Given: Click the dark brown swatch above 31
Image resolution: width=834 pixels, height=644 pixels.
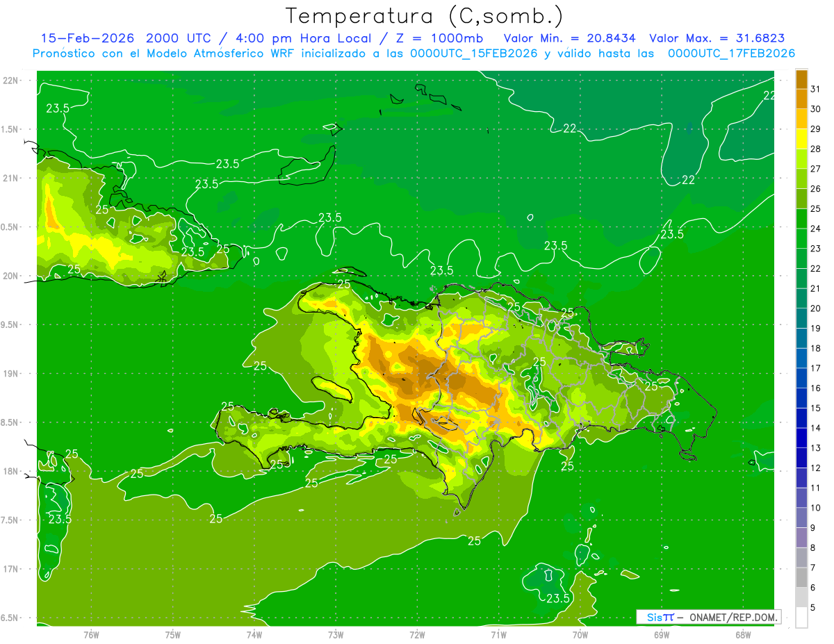Looking at the screenshot, I should click(801, 79).
